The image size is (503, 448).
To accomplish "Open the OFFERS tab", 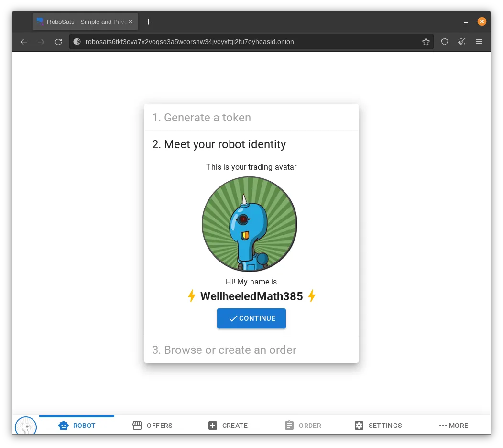I will pos(153,426).
